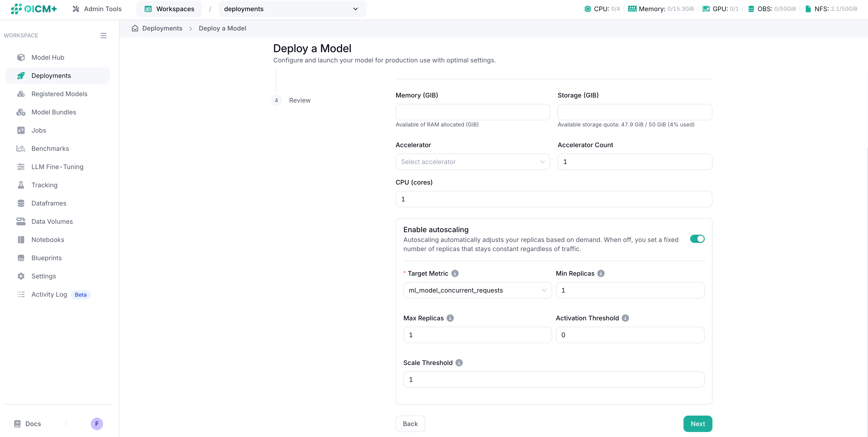Open Registered Models from the sidebar
The image size is (868, 437).
[59, 94]
